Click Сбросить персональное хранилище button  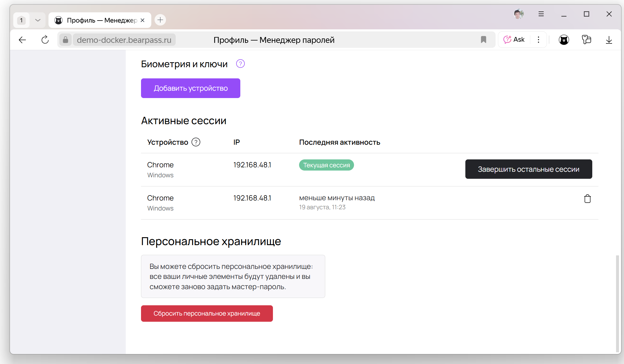(x=207, y=313)
